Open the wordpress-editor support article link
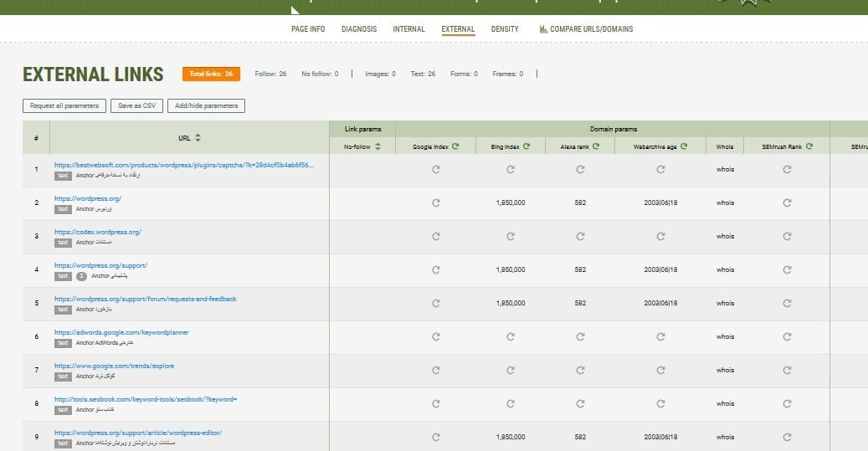This screenshot has width=868, height=451. click(x=138, y=433)
